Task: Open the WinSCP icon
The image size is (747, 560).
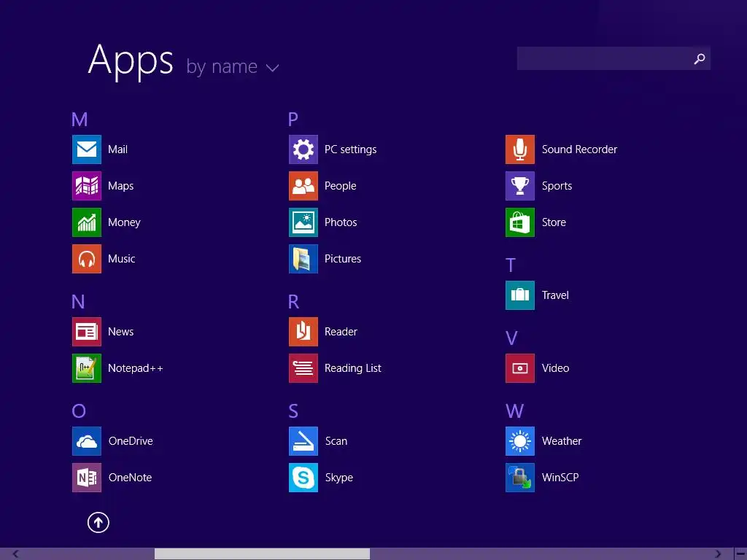Action: point(520,478)
